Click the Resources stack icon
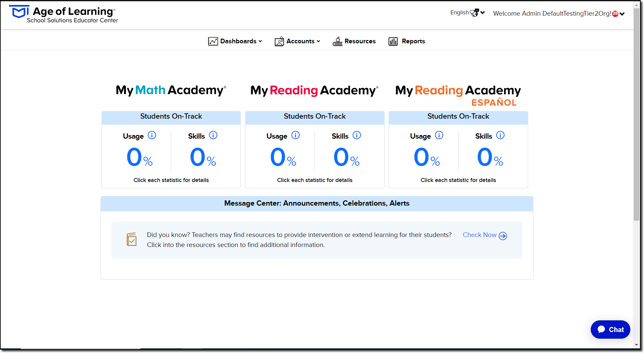The image size is (644, 353). (x=337, y=41)
